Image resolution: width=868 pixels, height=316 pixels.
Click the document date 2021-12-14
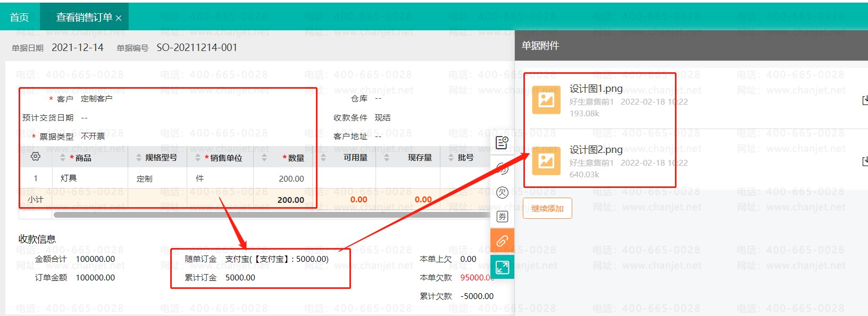pyautogui.click(x=78, y=47)
